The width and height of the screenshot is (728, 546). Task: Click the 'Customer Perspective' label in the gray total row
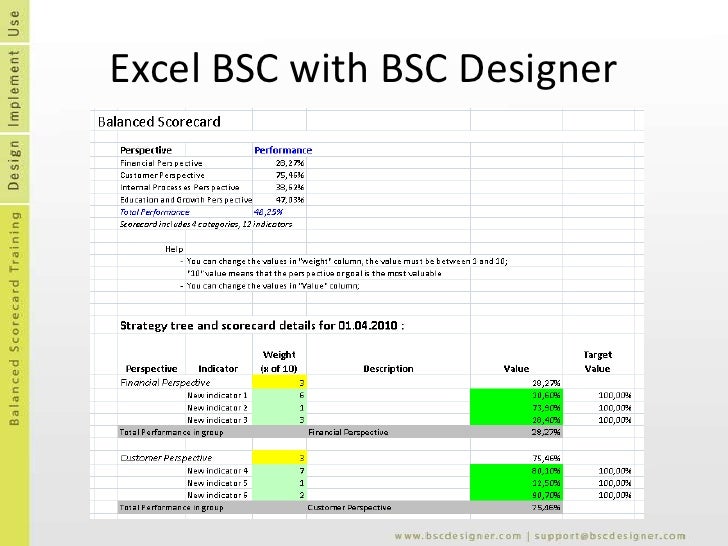(x=349, y=507)
